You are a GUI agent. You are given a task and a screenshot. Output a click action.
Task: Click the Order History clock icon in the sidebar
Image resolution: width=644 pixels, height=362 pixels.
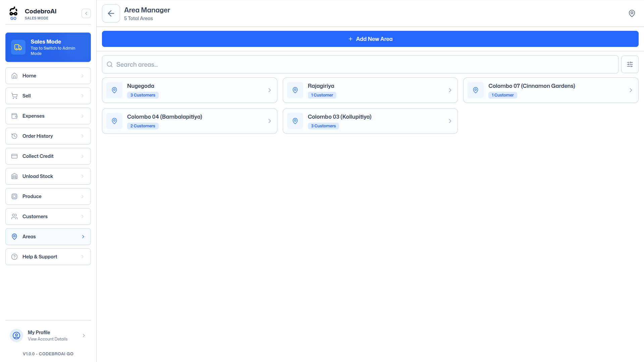[x=14, y=136]
